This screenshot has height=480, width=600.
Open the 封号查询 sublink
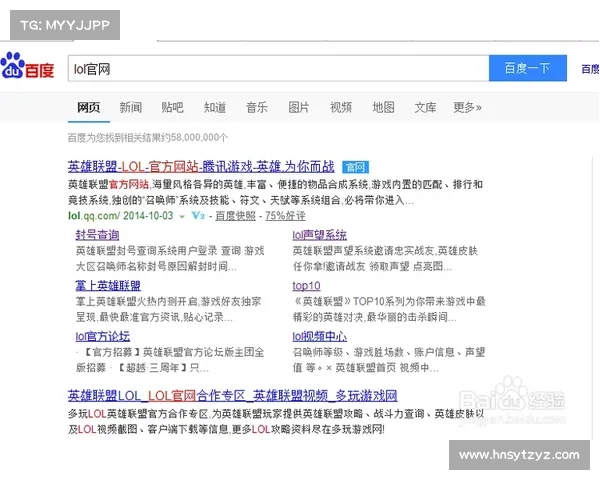[x=97, y=235]
